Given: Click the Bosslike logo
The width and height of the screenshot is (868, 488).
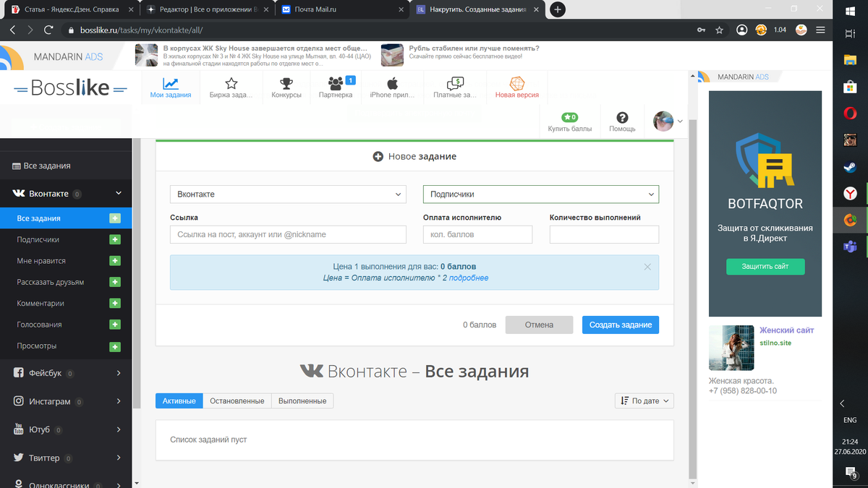Looking at the screenshot, I should 70,89.
